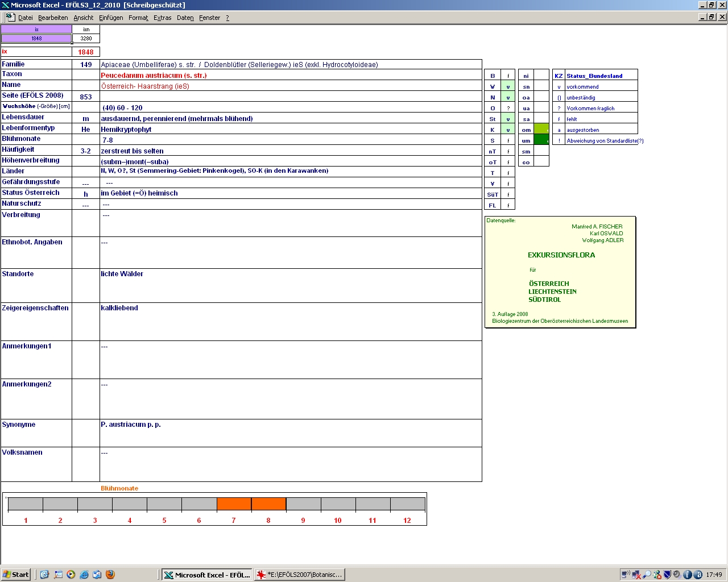Viewport: 728px width, 582px height.
Task: Minimize the inner workbook window
Action: pyautogui.click(x=702, y=17)
